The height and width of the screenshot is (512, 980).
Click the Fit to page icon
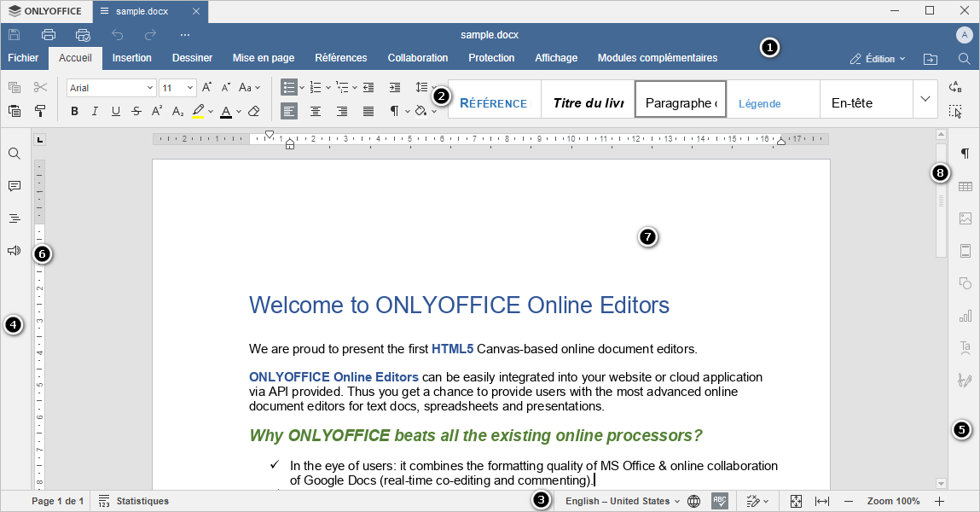coord(796,501)
